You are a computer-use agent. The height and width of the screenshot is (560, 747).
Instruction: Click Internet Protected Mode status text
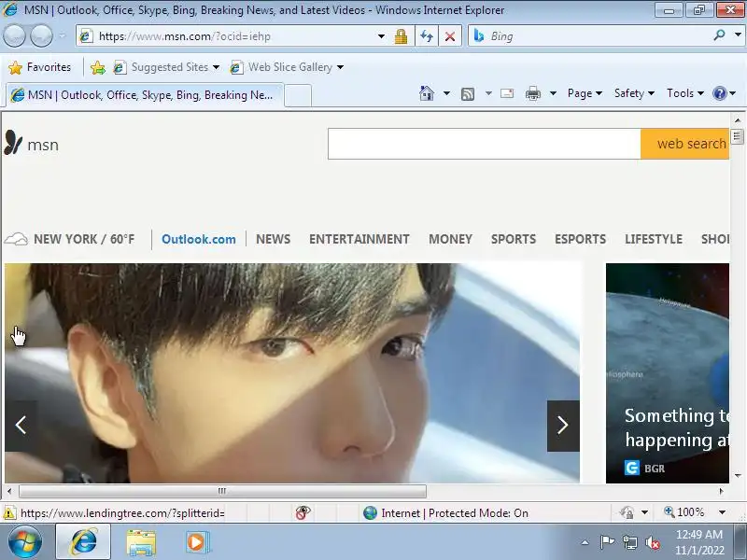click(455, 512)
